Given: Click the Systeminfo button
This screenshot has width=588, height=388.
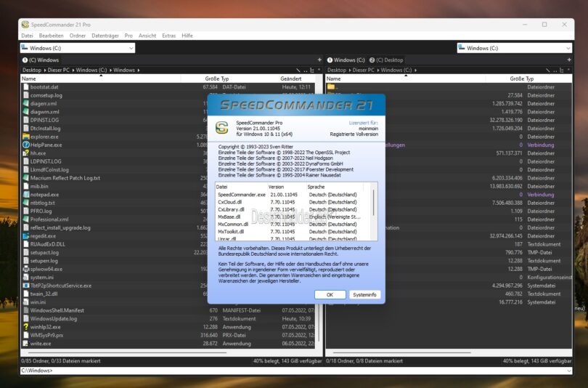Looking at the screenshot, I should pyautogui.click(x=364, y=294).
